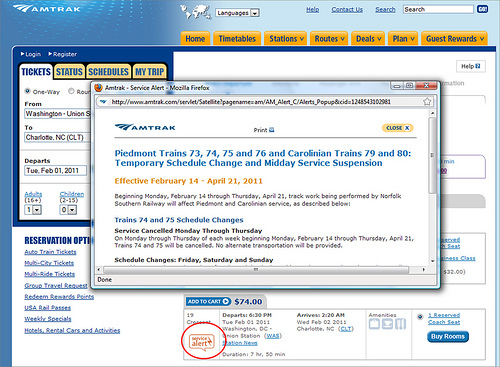Viewport: 500px width, 367px height.
Task: Select the TICKETS tab
Action: pos(36,72)
